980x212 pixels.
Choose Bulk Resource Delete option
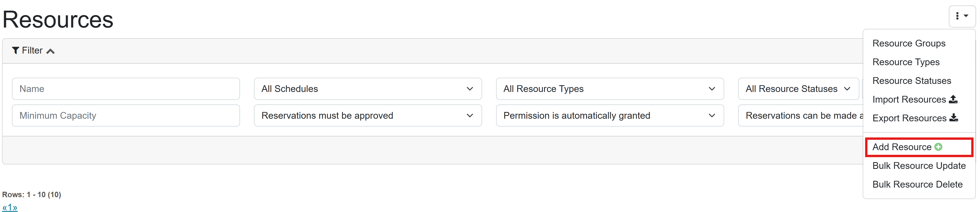click(x=917, y=184)
